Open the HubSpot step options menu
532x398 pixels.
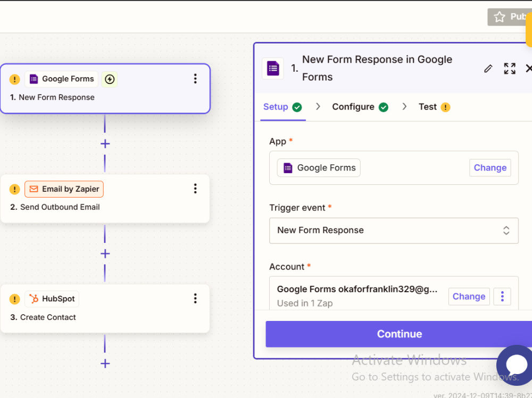coord(195,298)
